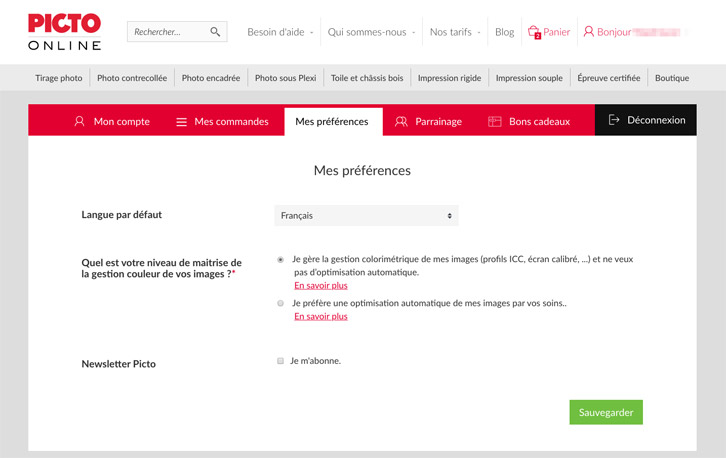Click the Parrainage sponsorship icon
The height and width of the screenshot is (458, 726).
(x=401, y=121)
